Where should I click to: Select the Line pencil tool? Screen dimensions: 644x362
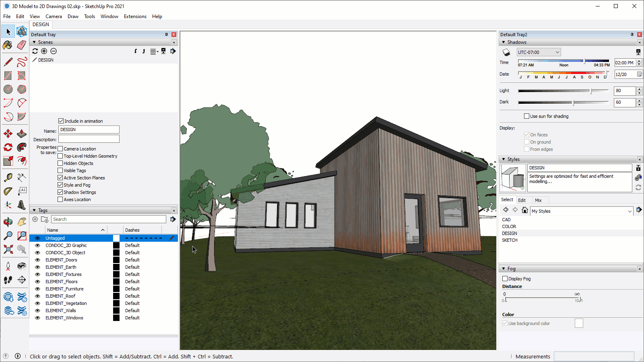(x=8, y=62)
